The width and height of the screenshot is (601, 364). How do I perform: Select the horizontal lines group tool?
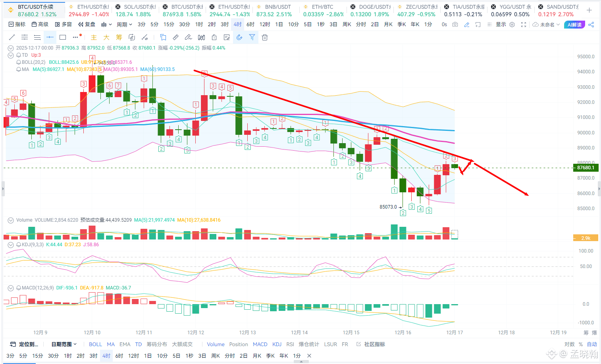[x=37, y=37]
